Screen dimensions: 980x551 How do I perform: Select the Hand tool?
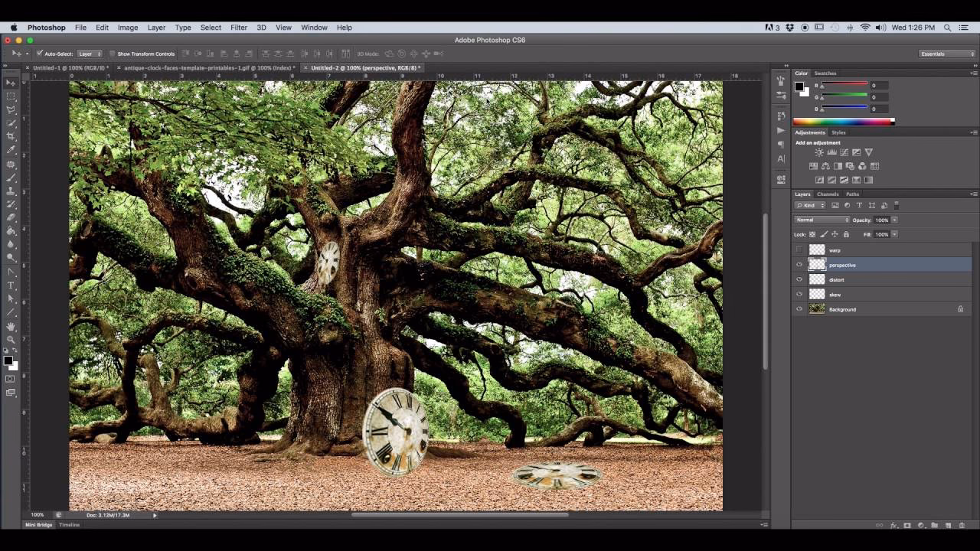(11, 326)
